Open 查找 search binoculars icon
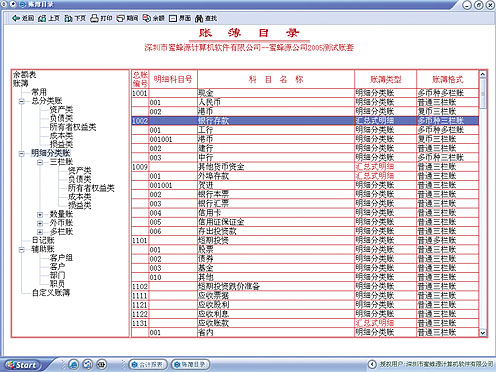 click(x=199, y=18)
